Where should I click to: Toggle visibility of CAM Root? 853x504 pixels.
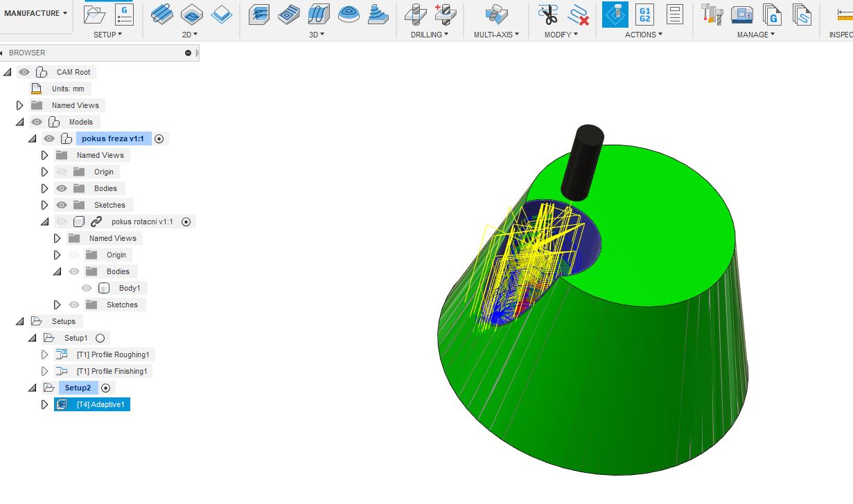pos(25,72)
